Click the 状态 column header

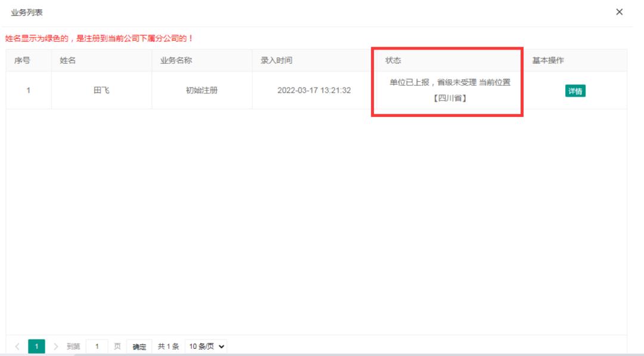tap(394, 60)
